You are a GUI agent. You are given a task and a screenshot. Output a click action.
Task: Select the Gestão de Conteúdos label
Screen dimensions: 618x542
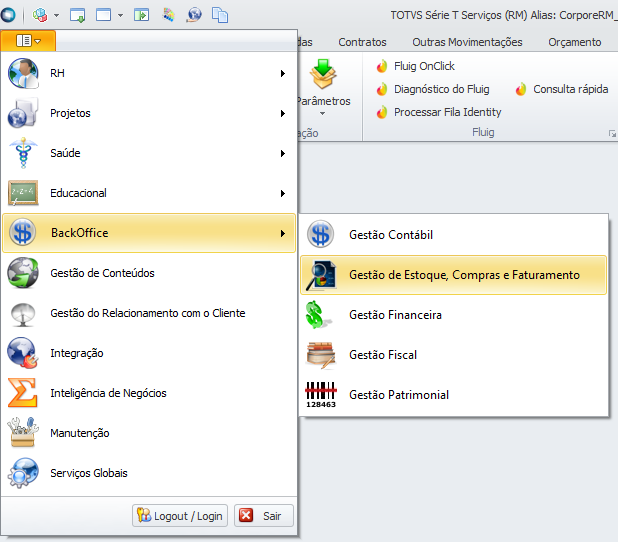pos(102,273)
